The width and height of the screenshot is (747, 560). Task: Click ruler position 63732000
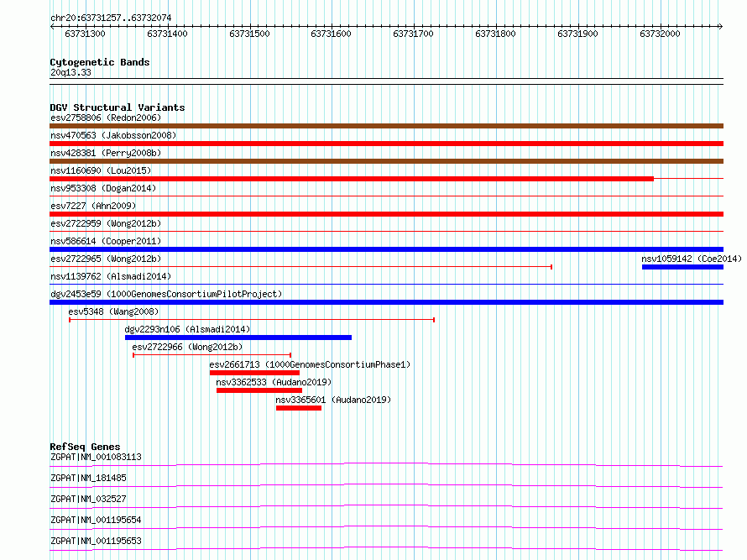pos(660,34)
